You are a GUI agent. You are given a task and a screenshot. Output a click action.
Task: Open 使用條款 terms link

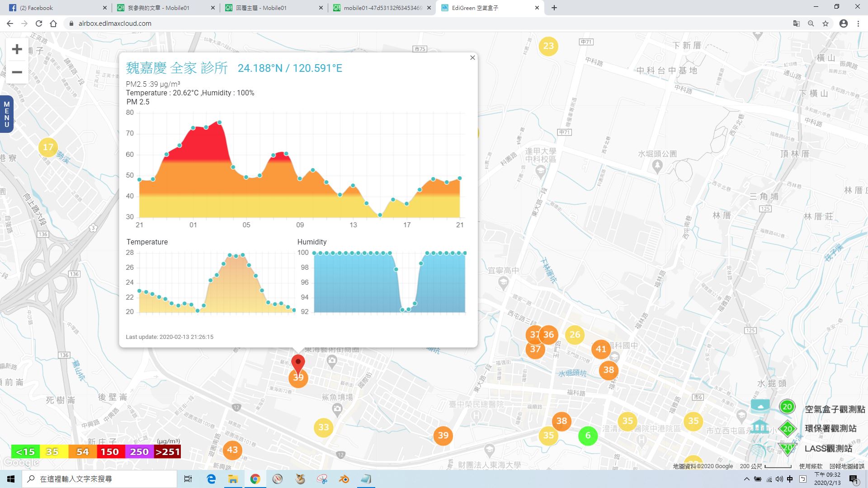coord(811,466)
